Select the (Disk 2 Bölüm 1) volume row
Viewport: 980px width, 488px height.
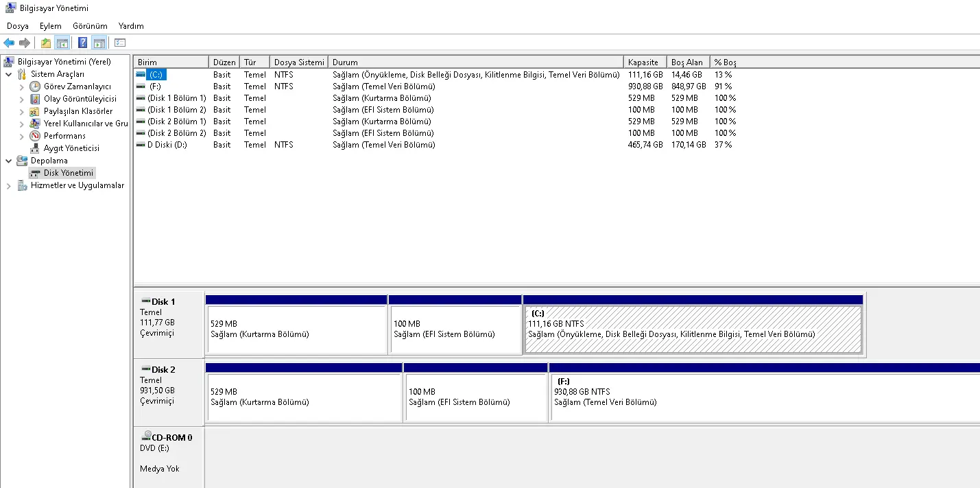point(434,121)
